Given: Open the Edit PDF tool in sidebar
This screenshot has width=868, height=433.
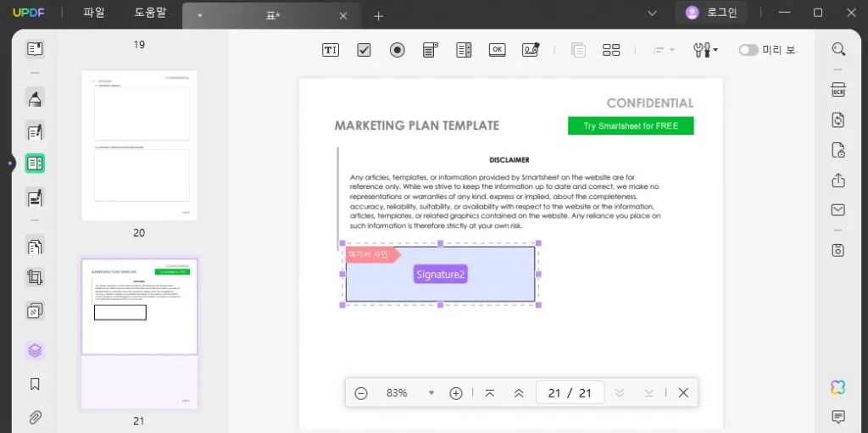Looking at the screenshot, I should click(35, 131).
